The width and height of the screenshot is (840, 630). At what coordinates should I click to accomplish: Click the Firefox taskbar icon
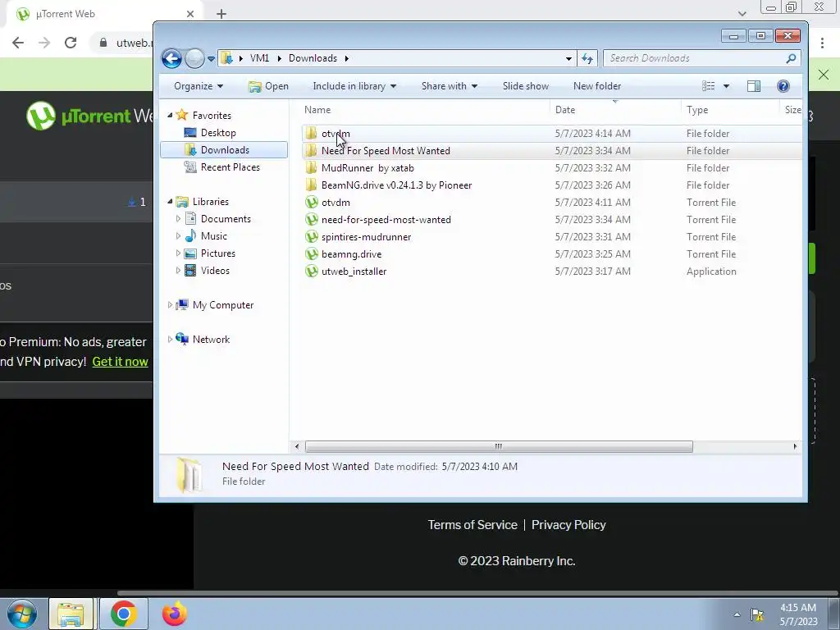(174, 614)
